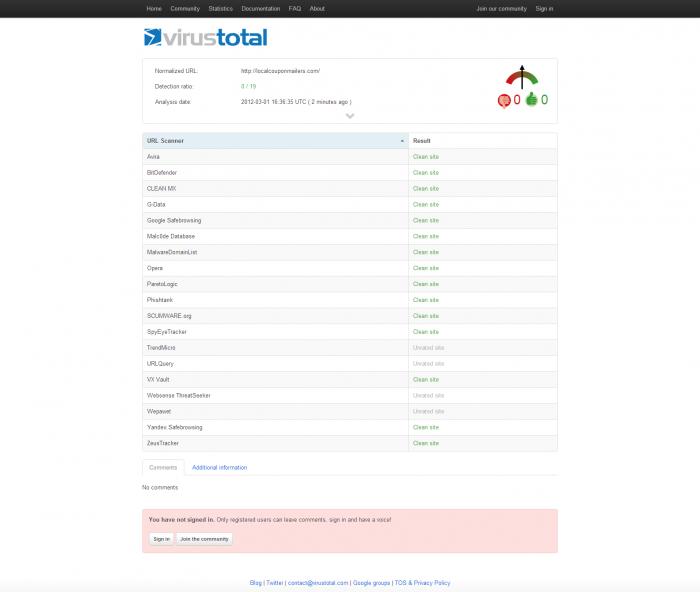Image resolution: width=700 pixels, height=592 pixels.
Task: Click Join our community in top bar
Action: coord(501,8)
